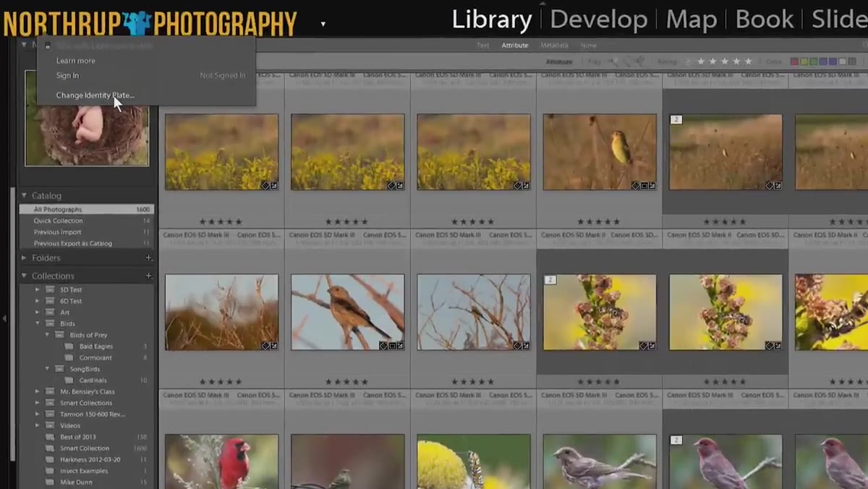Switch to the Develop module
The width and height of the screenshot is (868, 489).
597,19
